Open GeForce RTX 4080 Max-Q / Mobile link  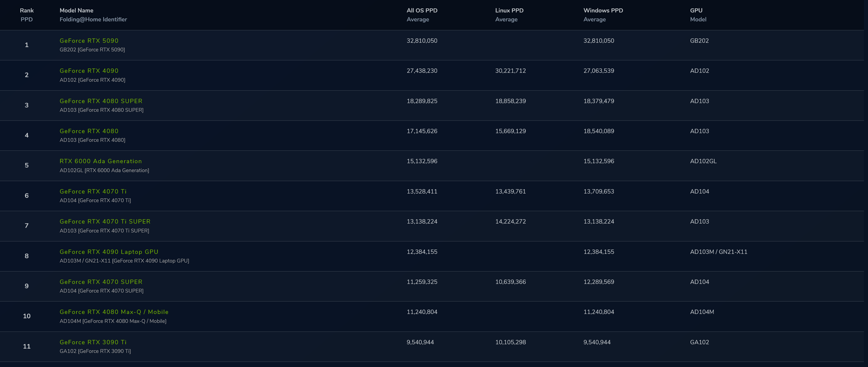click(x=114, y=312)
